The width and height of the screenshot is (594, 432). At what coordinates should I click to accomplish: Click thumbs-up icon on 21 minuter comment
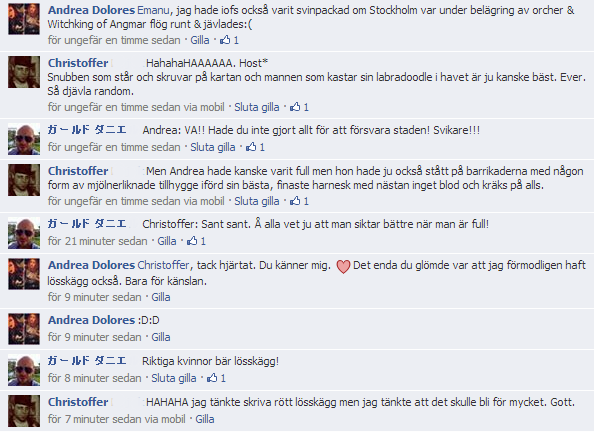[x=192, y=241]
